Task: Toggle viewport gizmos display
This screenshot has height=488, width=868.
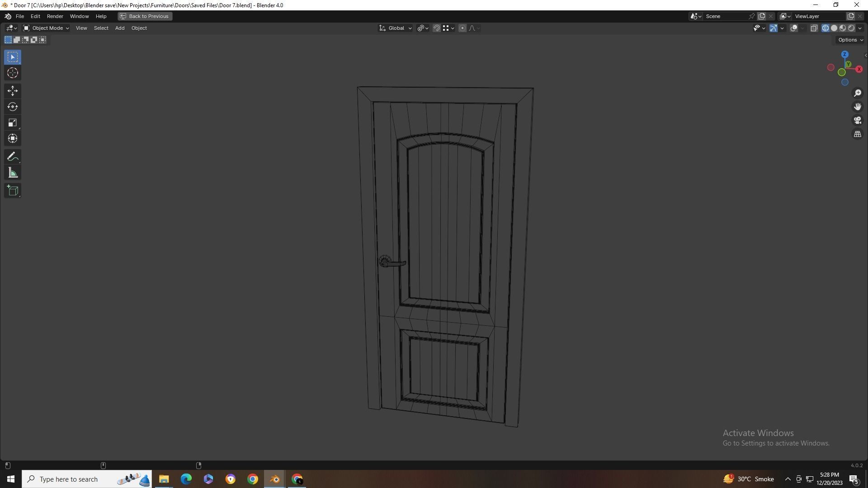Action: click(774, 28)
